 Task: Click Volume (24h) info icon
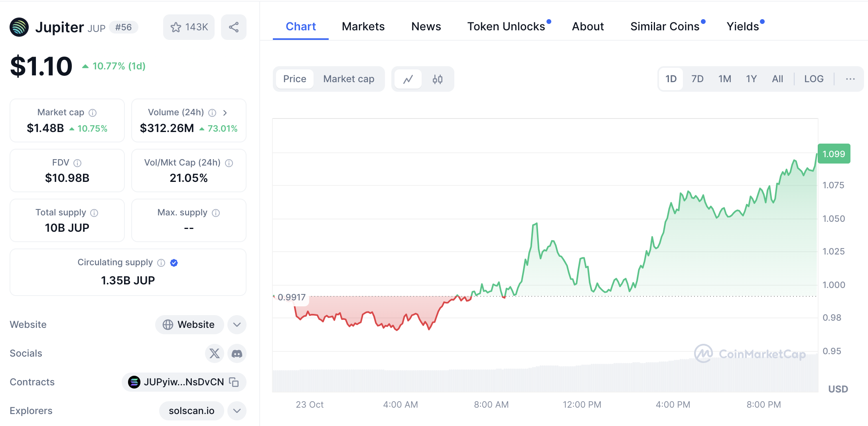(x=212, y=113)
